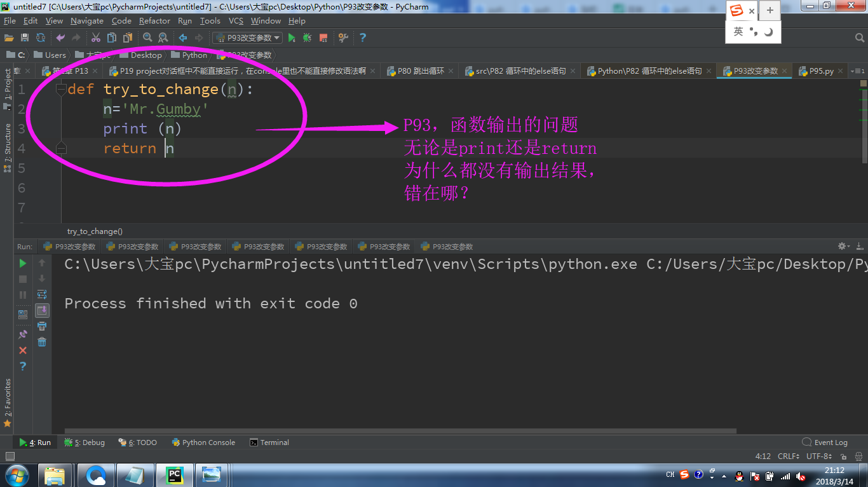868x487 pixels.
Task: Navigate forward with the grey arrow
Action: pyautogui.click(x=199, y=38)
